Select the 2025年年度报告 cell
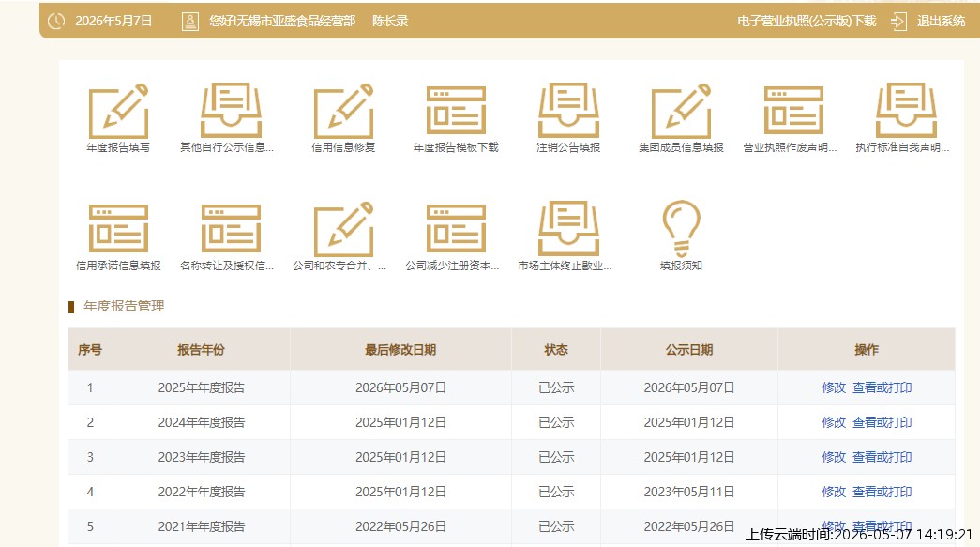 (x=202, y=387)
